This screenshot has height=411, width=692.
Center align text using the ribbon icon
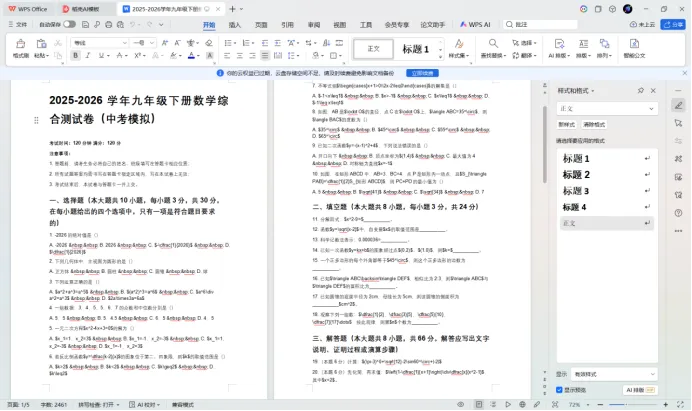coord(240,56)
